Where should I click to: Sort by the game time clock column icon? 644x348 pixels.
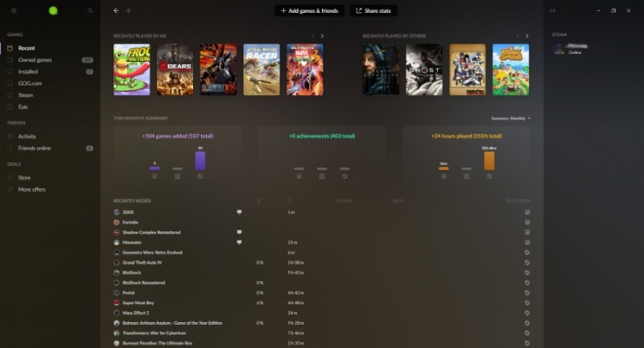[x=290, y=201]
